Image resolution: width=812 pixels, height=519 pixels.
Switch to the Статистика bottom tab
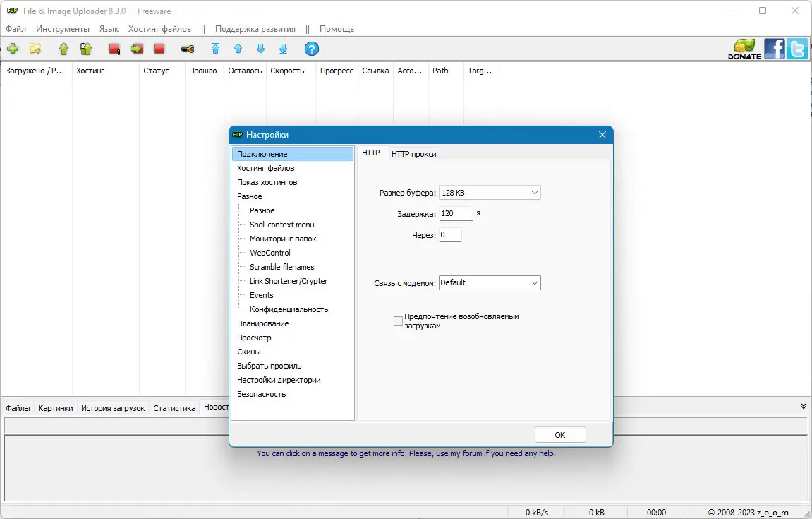(174, 408)
